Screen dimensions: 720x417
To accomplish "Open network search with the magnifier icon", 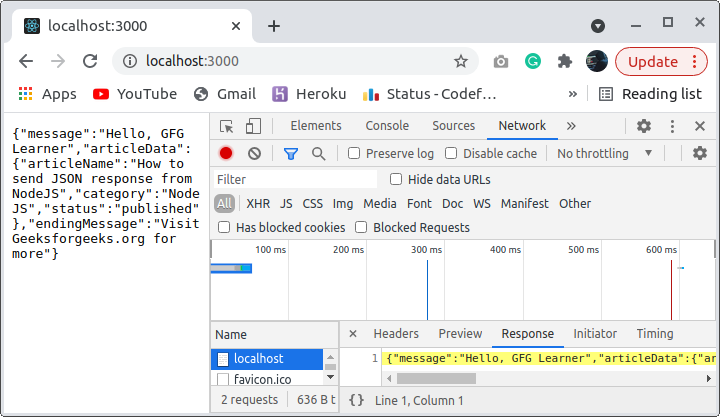I will [x=318, y=154].
